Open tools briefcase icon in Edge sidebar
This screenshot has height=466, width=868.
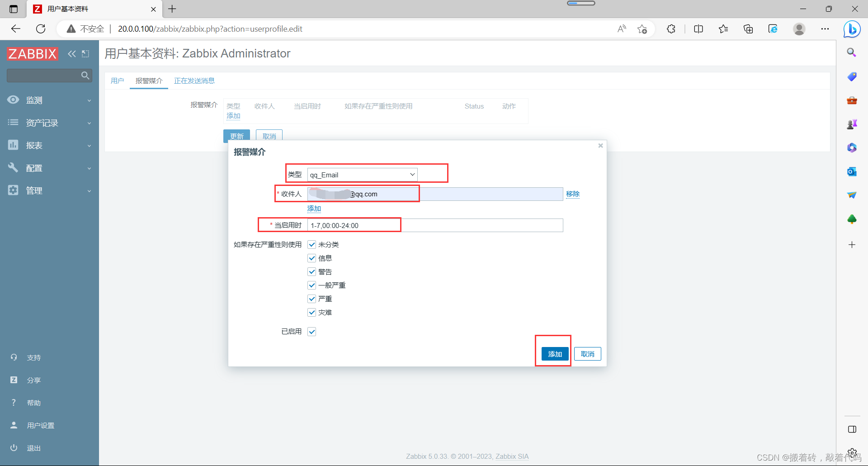click(x=852, y=100)
